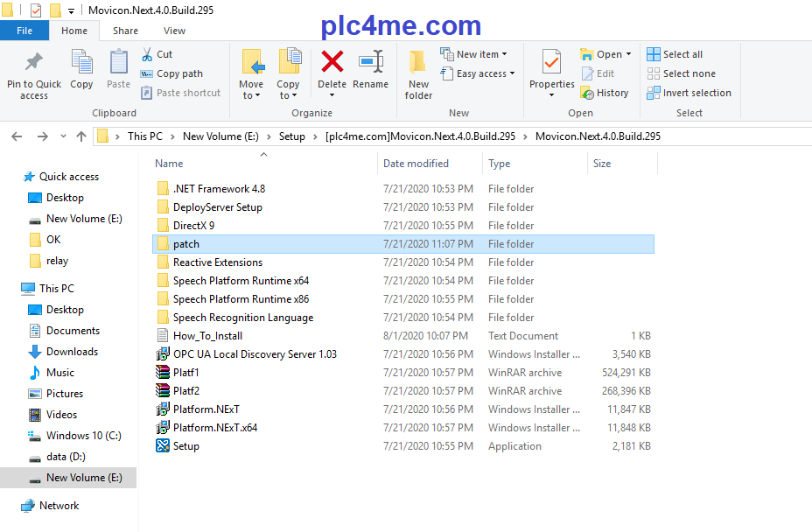Switch to the View ribbon tab

pyautogui.click(x=174, y=31)
